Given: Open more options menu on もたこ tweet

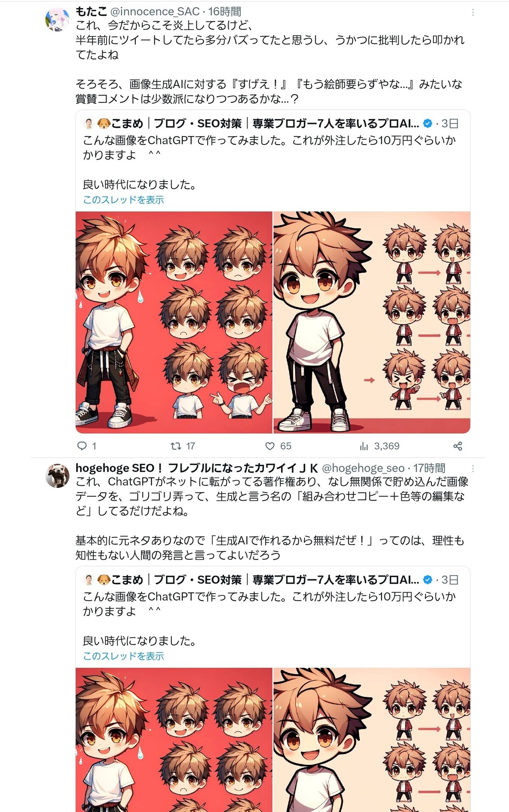Looking at the screenshot, I should coord(473,12).
